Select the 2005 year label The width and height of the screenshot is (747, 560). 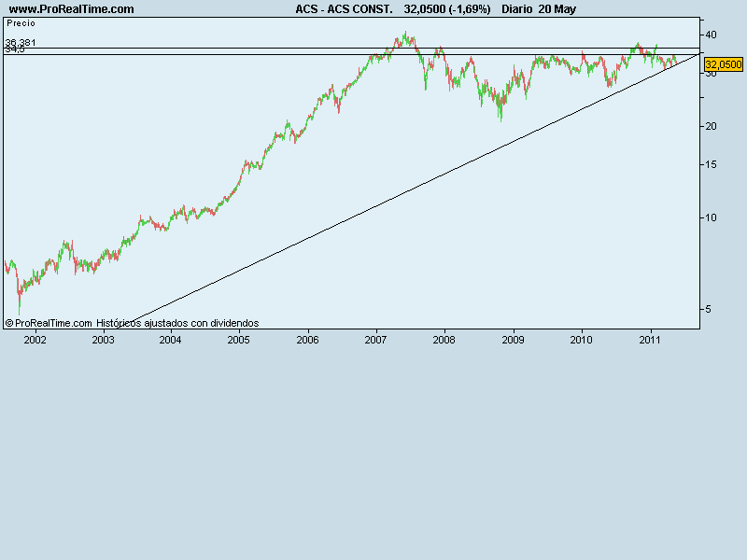[x=238, y=340]
